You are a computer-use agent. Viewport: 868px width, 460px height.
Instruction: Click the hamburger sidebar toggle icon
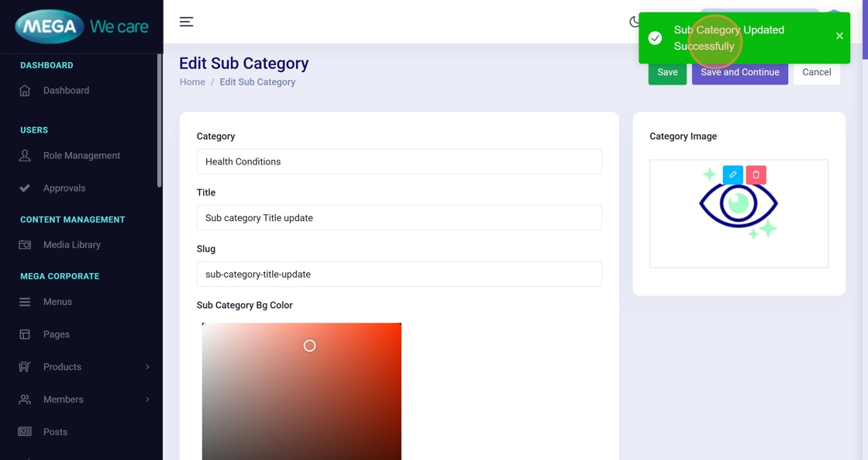click(186, 22)
